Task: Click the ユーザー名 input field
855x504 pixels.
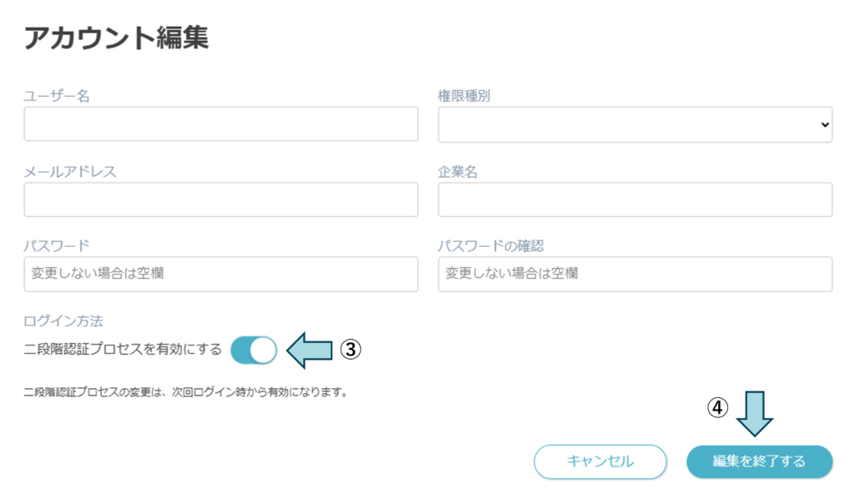Action: tap(220, 124)
